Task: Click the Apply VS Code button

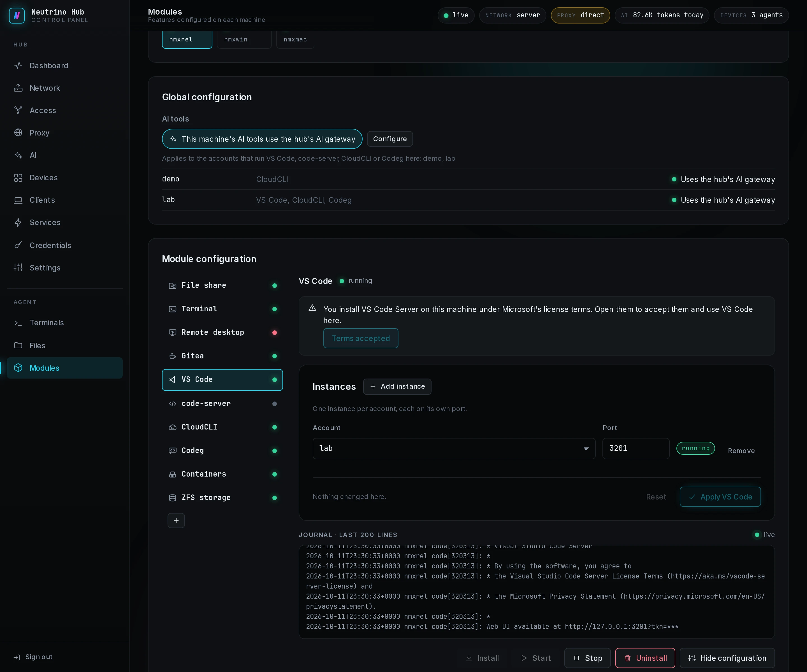Action: click(x=720, y=497)
